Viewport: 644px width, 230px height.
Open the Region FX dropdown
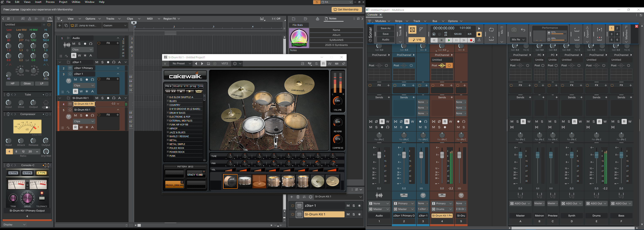(x=171, y=19)
